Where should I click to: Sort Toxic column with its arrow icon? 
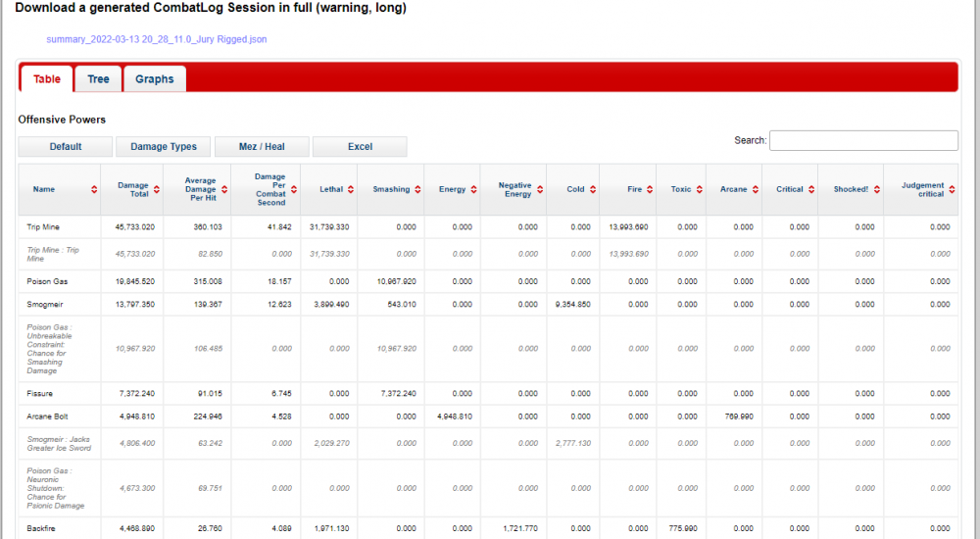[699, 190]
